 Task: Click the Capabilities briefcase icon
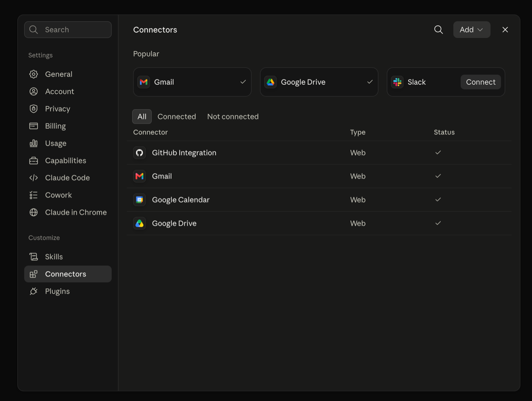[x=34, y=161]
